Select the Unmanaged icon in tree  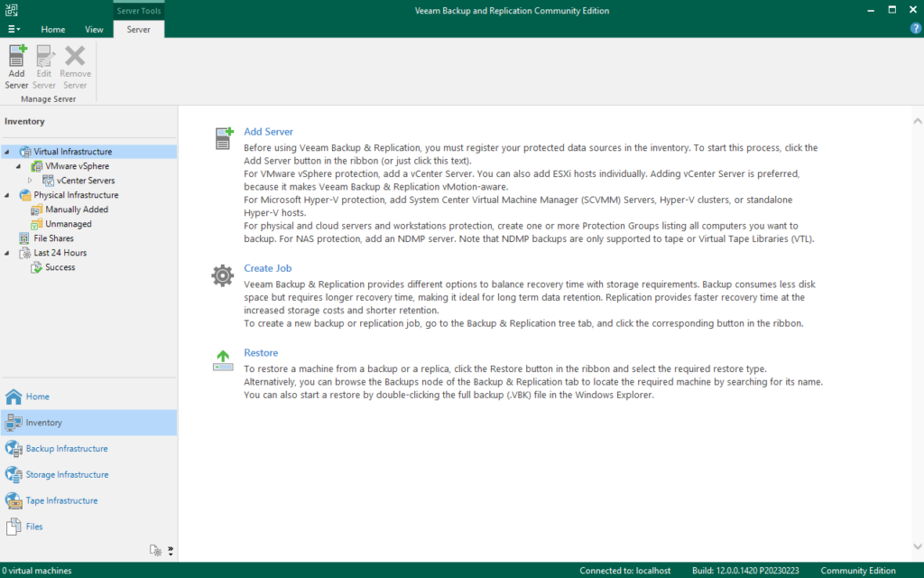pyautogui.click(x=36, y=224)
